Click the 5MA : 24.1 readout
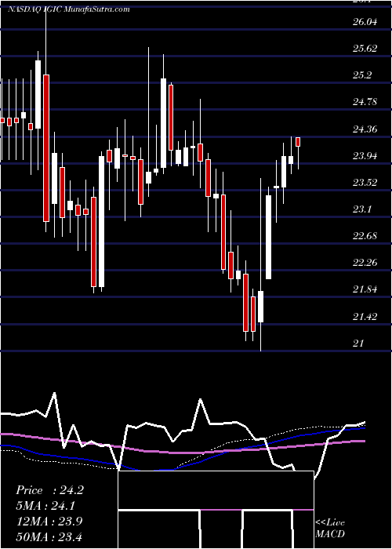 tap(45, 506)
